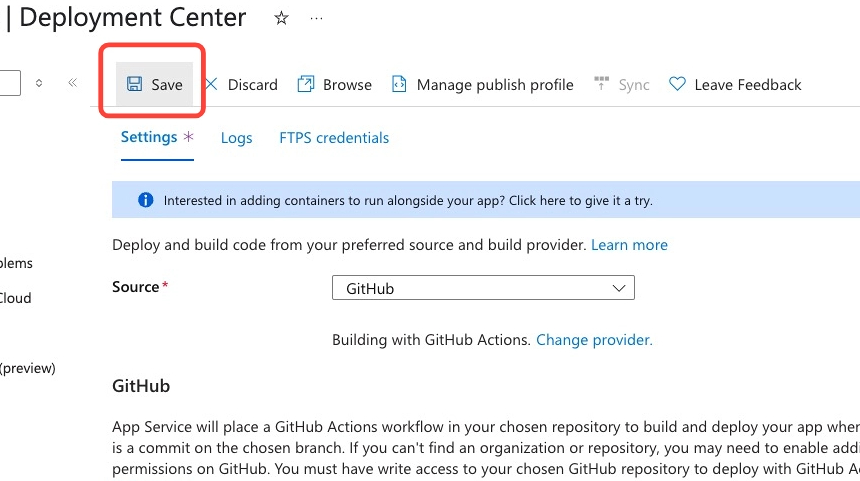Open the FTPS credentials tab
860x481 pixels.
click(x=334, y=138)
